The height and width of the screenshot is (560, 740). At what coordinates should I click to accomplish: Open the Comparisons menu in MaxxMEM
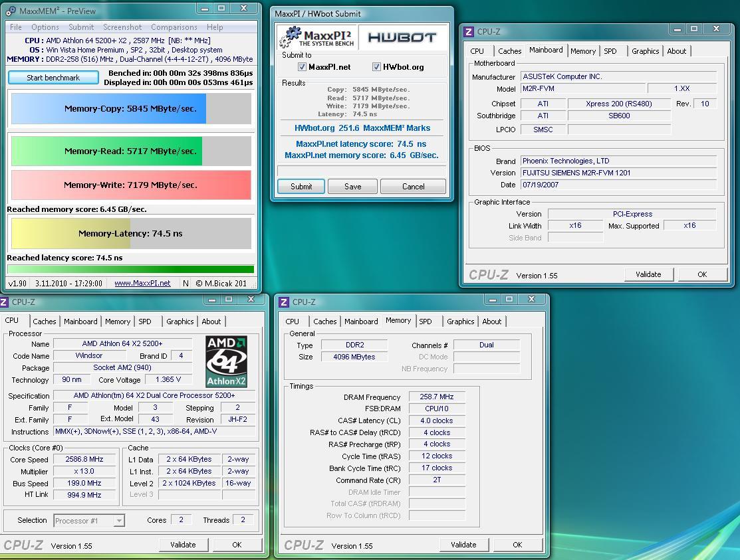174,27
